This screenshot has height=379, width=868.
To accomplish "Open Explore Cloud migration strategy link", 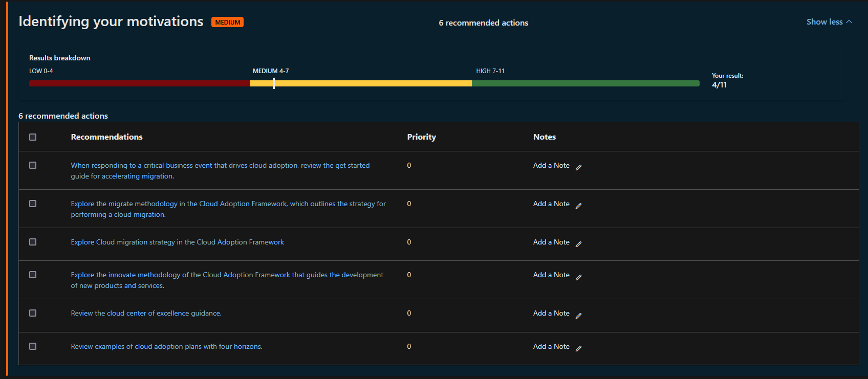I will tap(177, 242).
